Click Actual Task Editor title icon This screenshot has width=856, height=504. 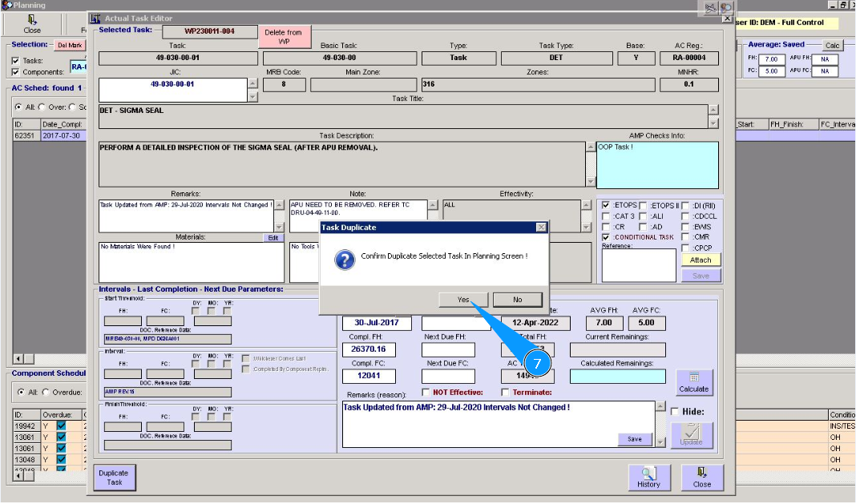click(95, 18)
